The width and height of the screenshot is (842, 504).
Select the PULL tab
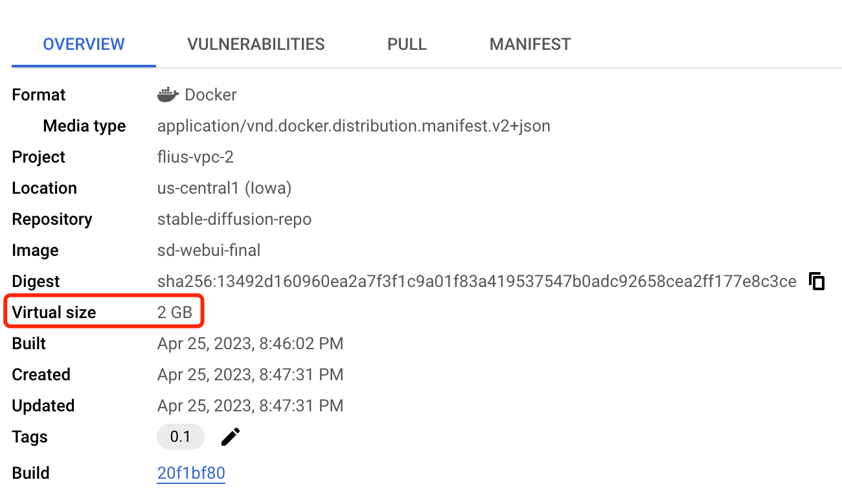[407, 43]
